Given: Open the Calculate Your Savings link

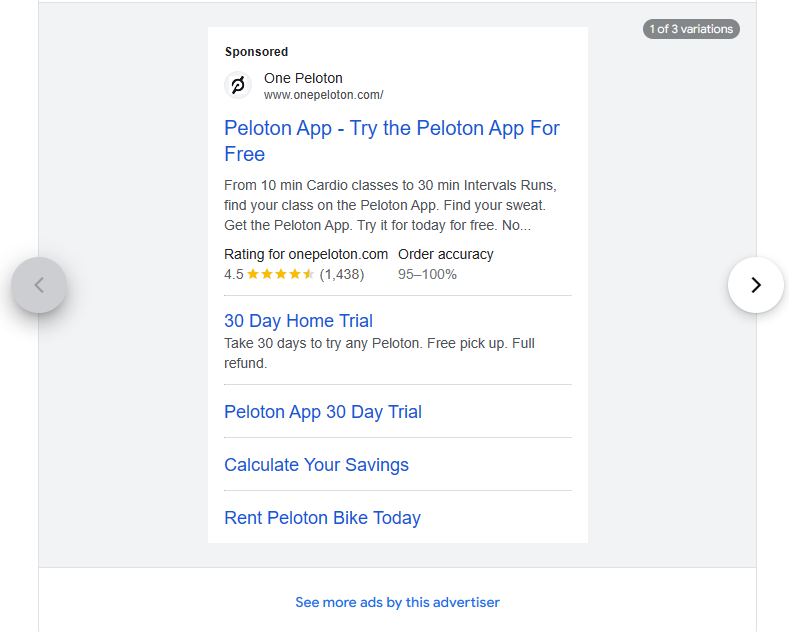Looking at the screenshot, I should (316, 465).
